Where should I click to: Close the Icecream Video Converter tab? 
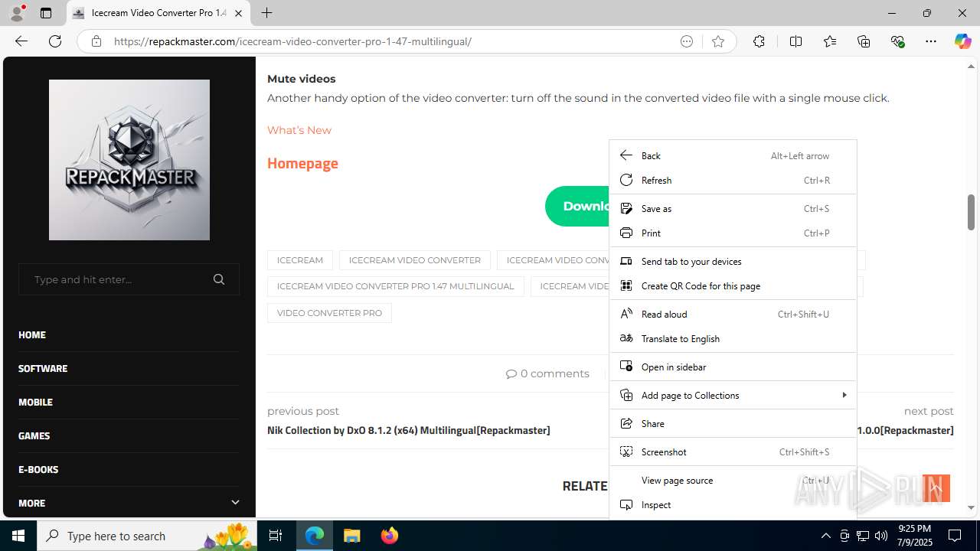pyautogui.click(x=238, y=13)
